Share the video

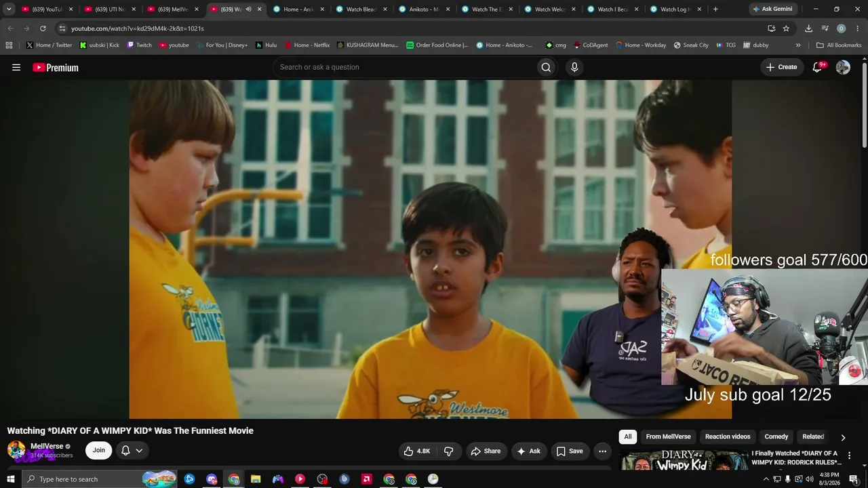(x=486, y=451)
